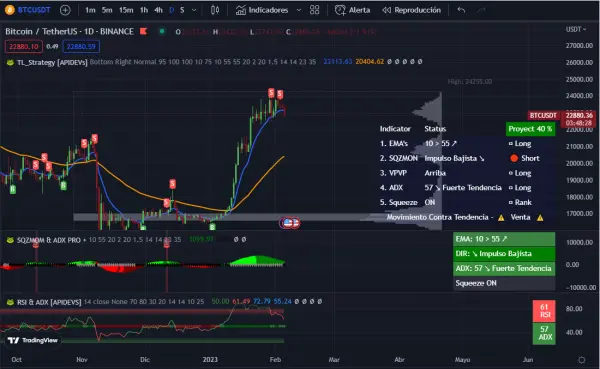Click the green 57 ADX box

[x=544, y=333]
